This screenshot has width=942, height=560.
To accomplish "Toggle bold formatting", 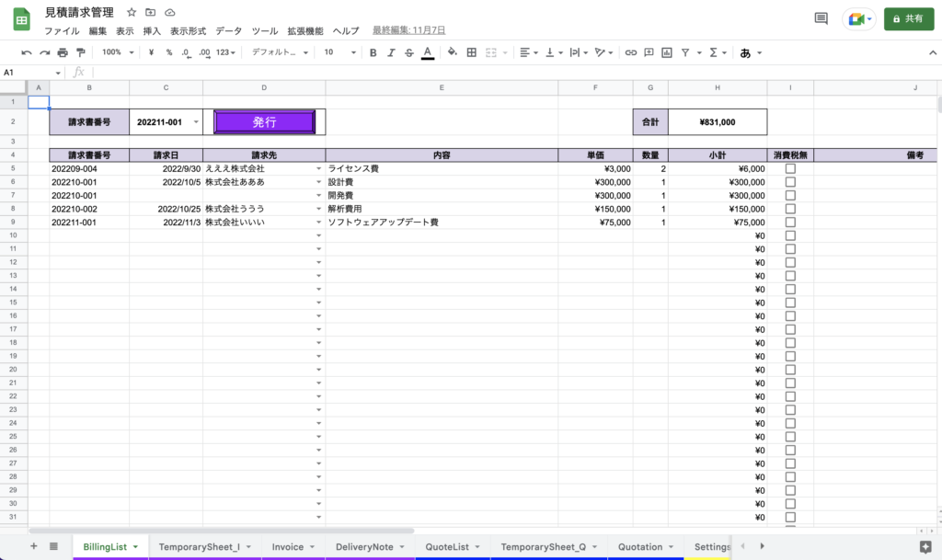I will [x=373, y=52].
